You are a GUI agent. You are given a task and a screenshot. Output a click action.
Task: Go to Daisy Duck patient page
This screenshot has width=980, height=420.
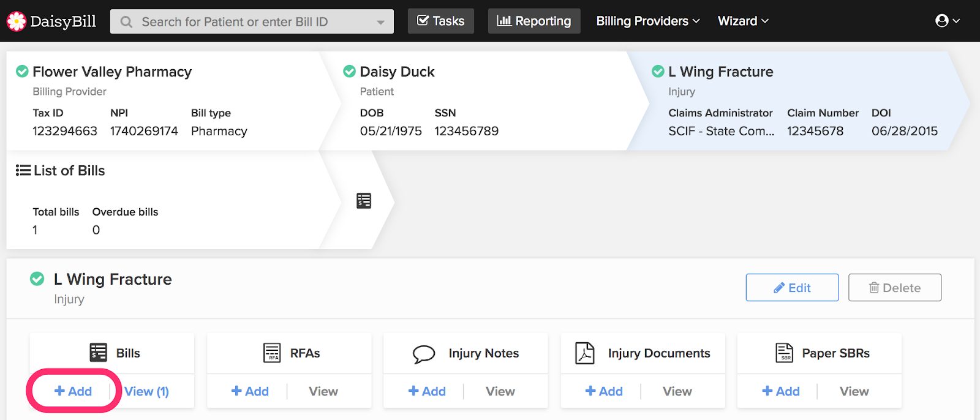pos(397,72)
